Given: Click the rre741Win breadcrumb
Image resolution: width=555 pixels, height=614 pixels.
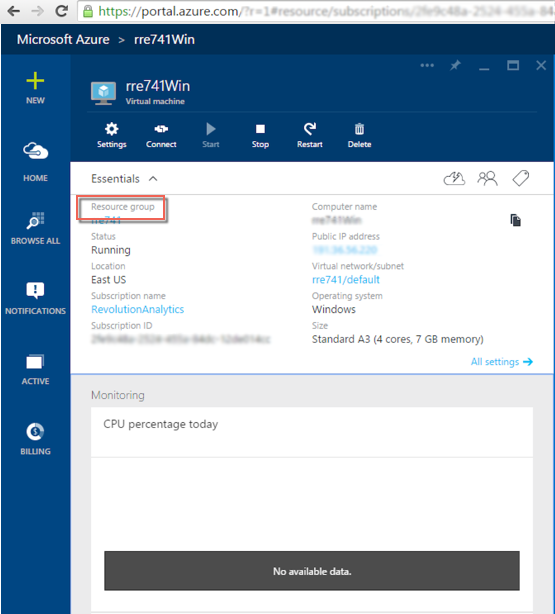Looking at the screenshot, I should pyautogui.click(x=164, y=40).
